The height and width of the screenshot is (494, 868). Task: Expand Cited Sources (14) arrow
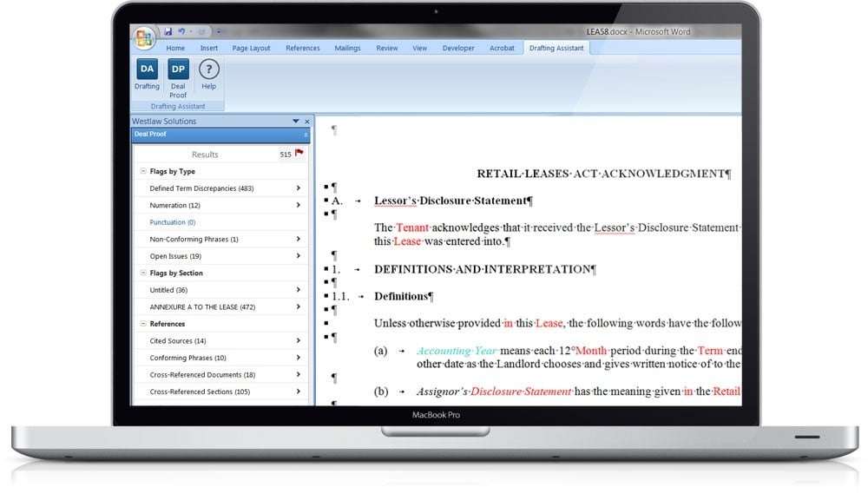(x=299, y=340)
